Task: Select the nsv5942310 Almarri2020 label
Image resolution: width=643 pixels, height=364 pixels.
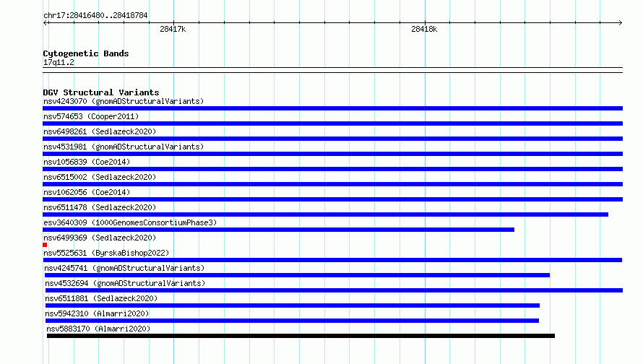Action: tap(97, 313)
